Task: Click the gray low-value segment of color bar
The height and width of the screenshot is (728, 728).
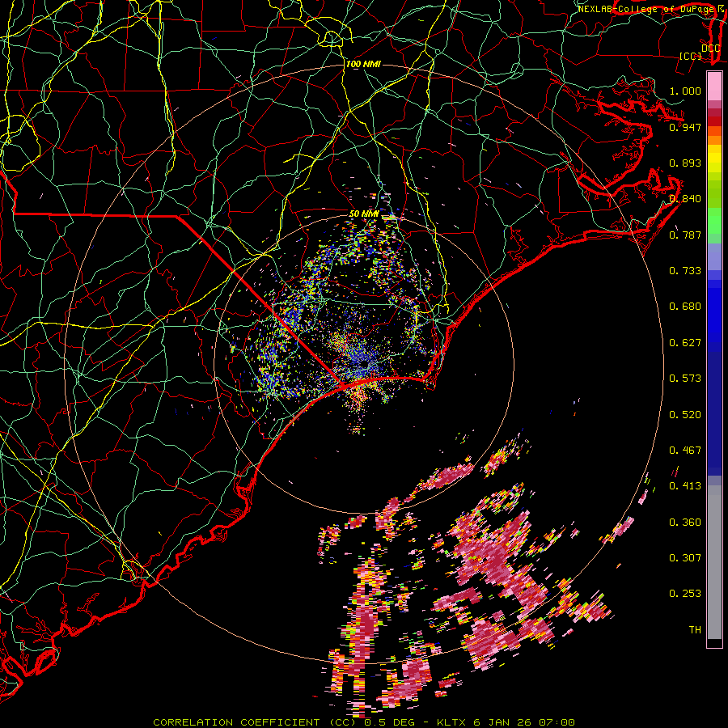Action: point(714,562)
